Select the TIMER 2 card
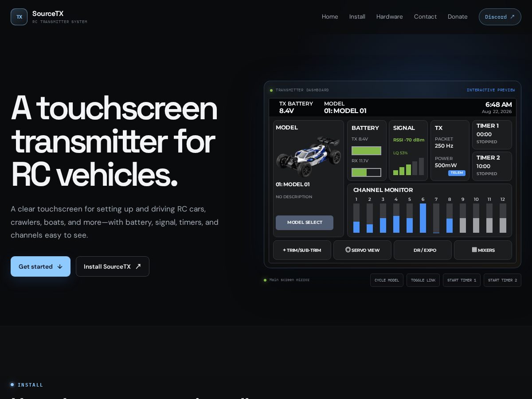532x399 pixels. pos(492,166)
